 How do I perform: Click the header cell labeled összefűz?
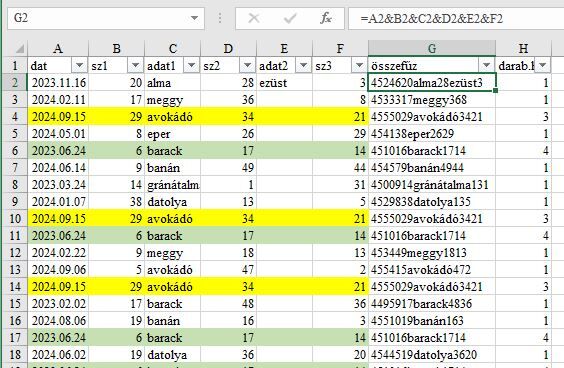point(432,66)
